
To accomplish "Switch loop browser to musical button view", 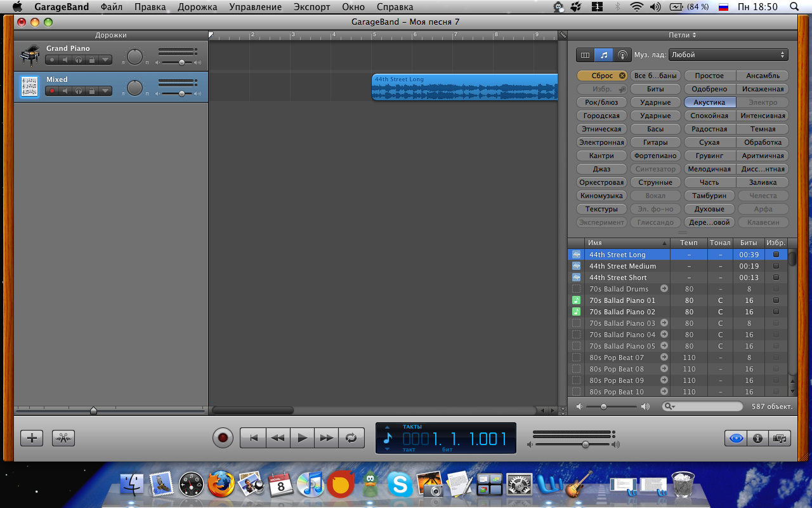I will pos(604,55).
